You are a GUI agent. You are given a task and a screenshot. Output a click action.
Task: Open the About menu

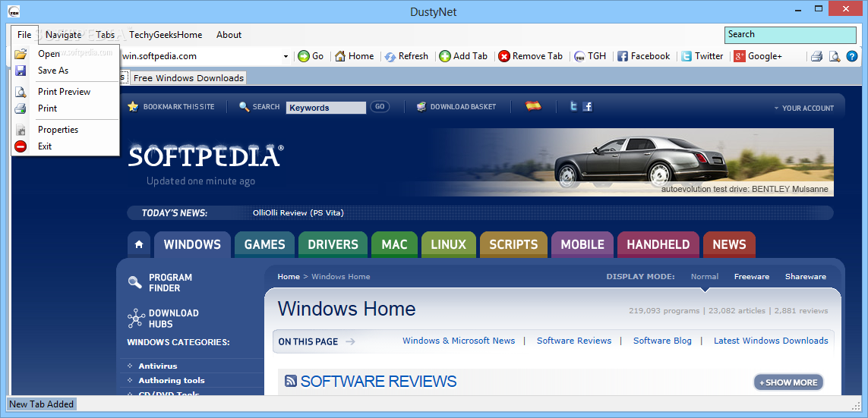tap(229, 35)
